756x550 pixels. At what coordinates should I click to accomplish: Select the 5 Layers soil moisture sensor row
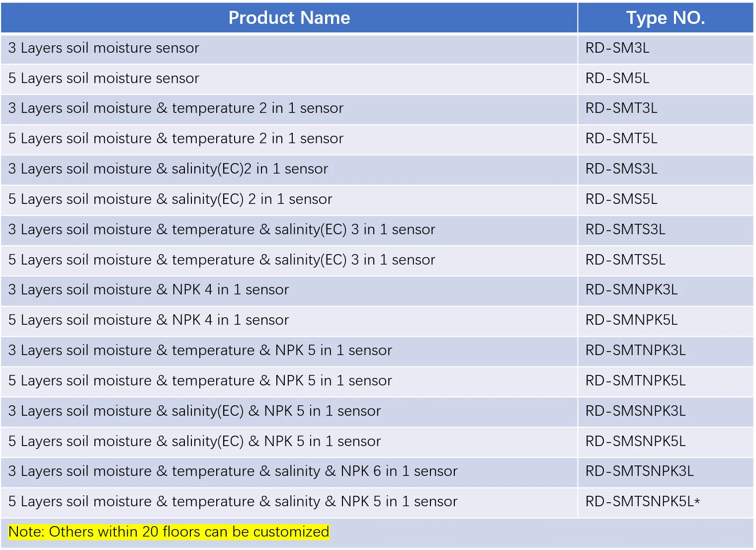(x=103, y=79)
